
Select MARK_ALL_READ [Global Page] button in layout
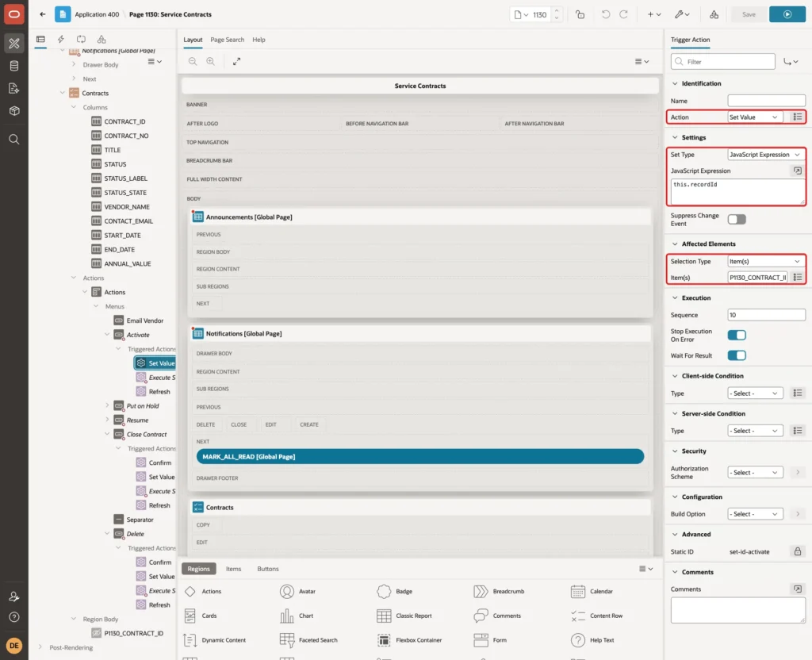pos(420,456)
